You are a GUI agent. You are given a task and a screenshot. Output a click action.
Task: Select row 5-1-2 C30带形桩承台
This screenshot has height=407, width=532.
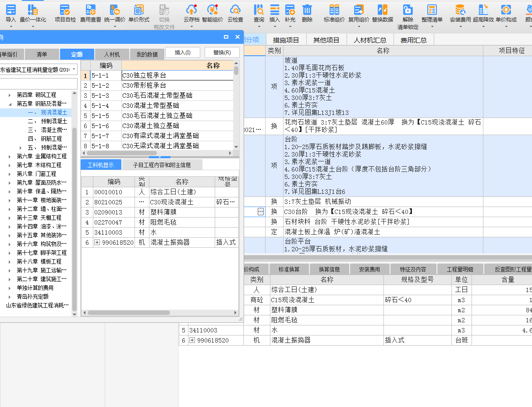pos(158,86)
